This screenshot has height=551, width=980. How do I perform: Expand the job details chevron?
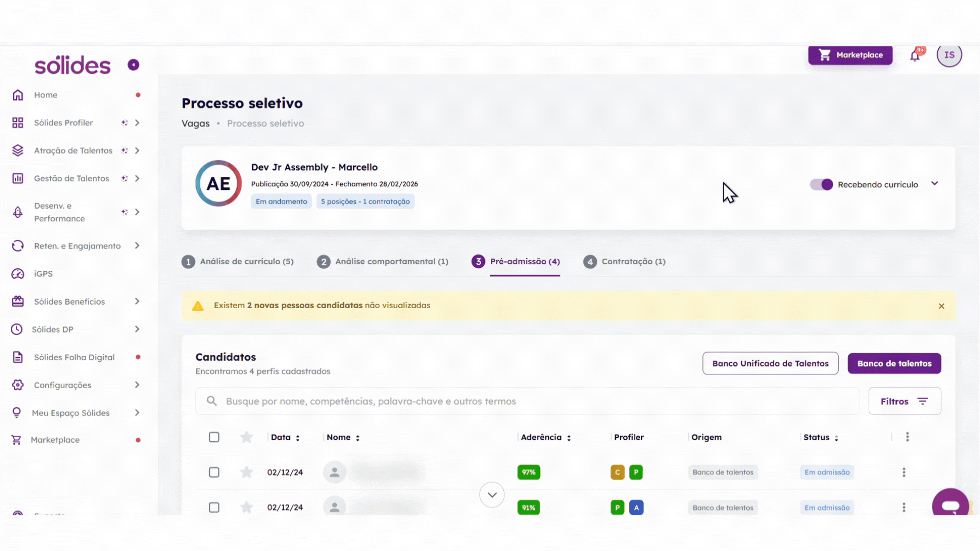[x=935, y=184]
